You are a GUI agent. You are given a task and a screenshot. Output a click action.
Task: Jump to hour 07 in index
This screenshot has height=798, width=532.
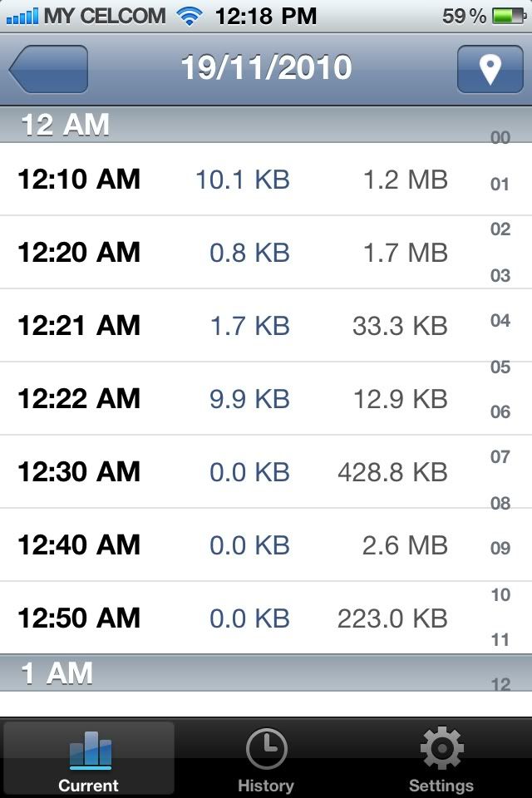pyautogui.click(x=500, y=457)
